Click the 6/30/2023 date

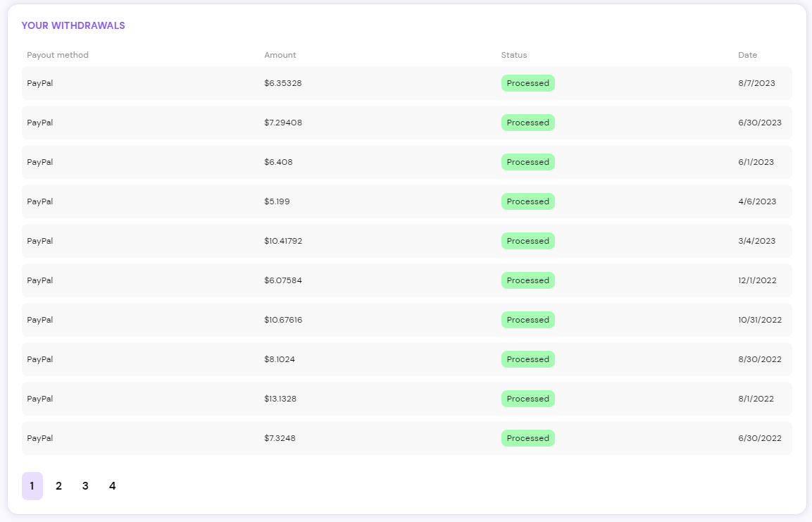tap(760, 123)
